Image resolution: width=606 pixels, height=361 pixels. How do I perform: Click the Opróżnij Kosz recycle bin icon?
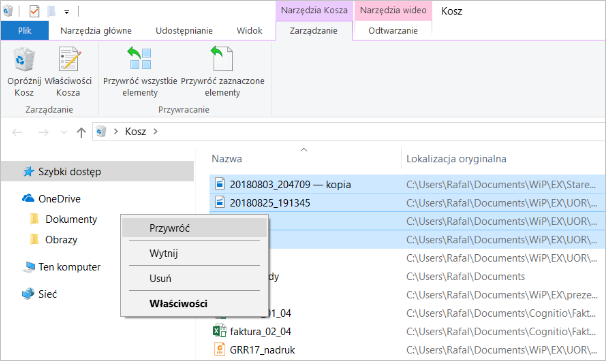click(24, 60)
